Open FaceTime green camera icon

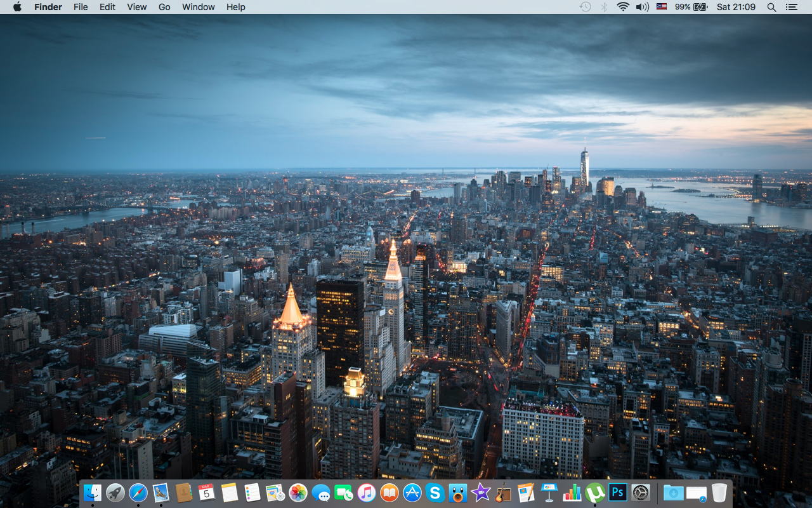[x=344, y=492]
